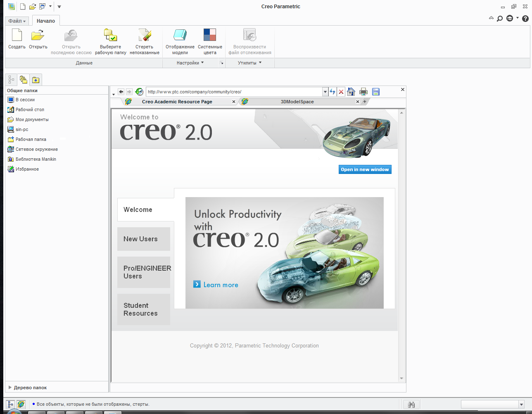Close the 3DModelSpace browser tab

click(358, 102)
